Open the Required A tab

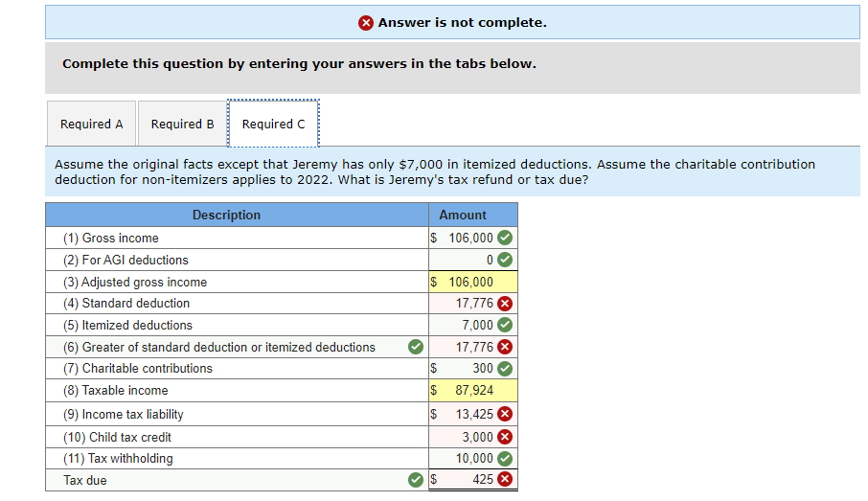[x=91, y=124]
